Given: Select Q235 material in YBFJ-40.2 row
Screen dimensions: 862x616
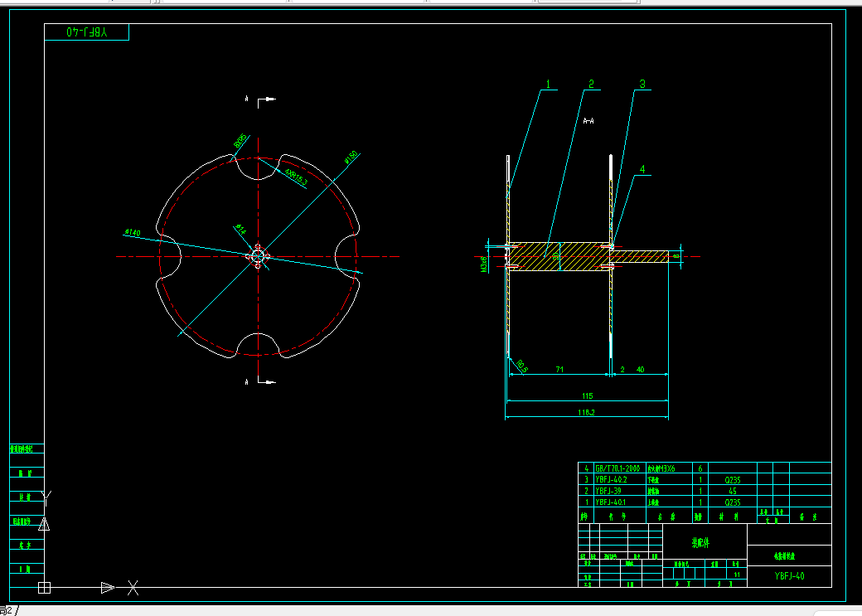Looking at the screenshot, I should pyautogui.click(x=733, y=480).
